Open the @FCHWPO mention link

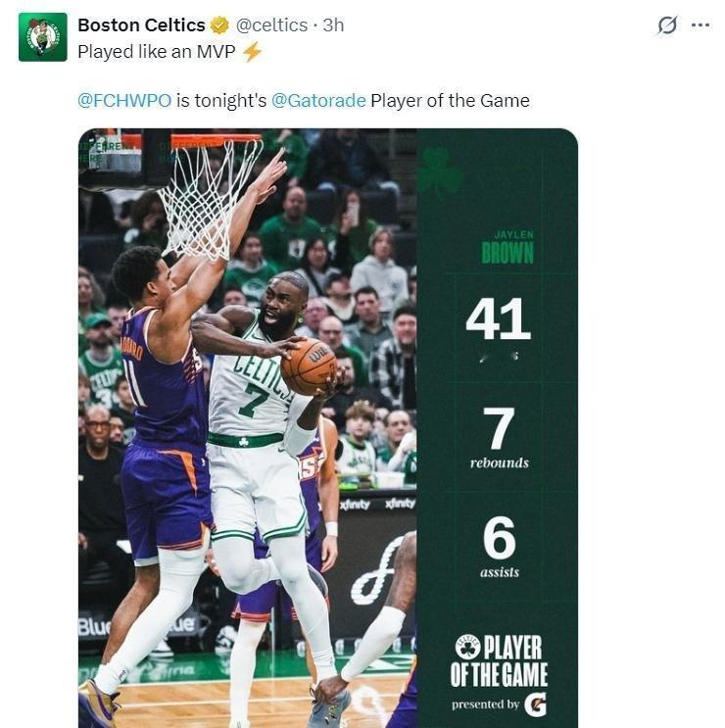coord(124,100)
